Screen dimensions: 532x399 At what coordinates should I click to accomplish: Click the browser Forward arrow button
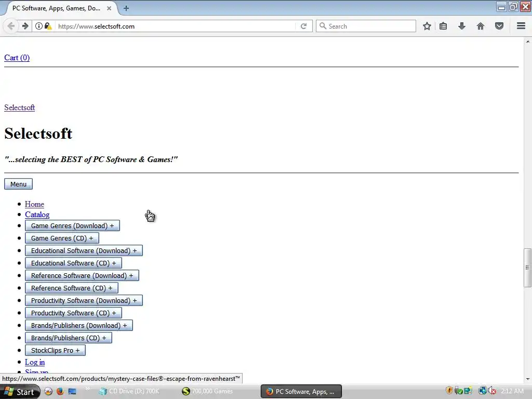[x=25, y=26]
